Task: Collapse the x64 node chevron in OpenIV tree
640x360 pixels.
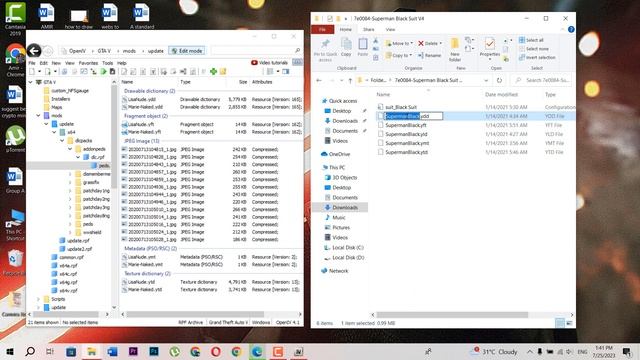Action: pos(54,132)
